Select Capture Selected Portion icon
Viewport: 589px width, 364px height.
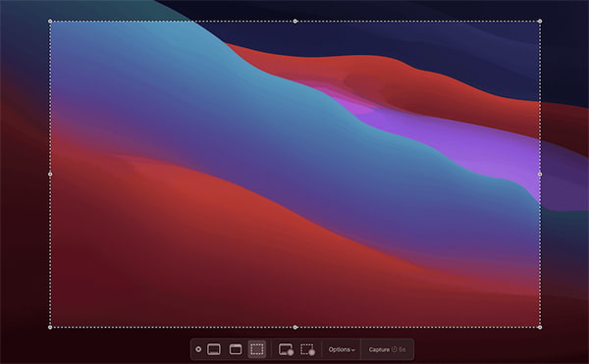coord(257,349)
